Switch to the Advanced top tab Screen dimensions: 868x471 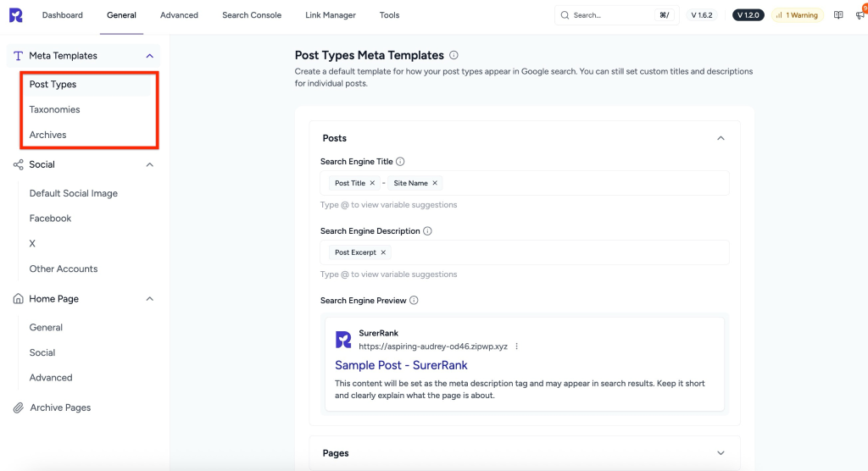179,15
